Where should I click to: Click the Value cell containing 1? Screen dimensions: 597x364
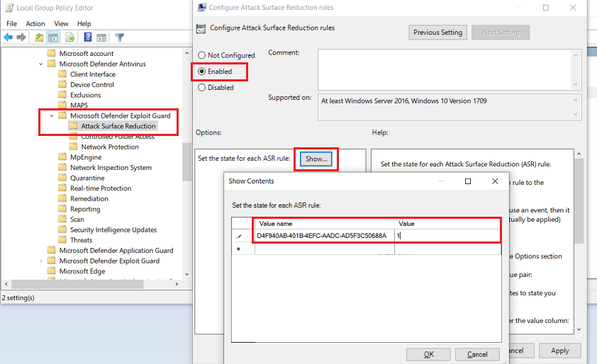coord(447,236)
